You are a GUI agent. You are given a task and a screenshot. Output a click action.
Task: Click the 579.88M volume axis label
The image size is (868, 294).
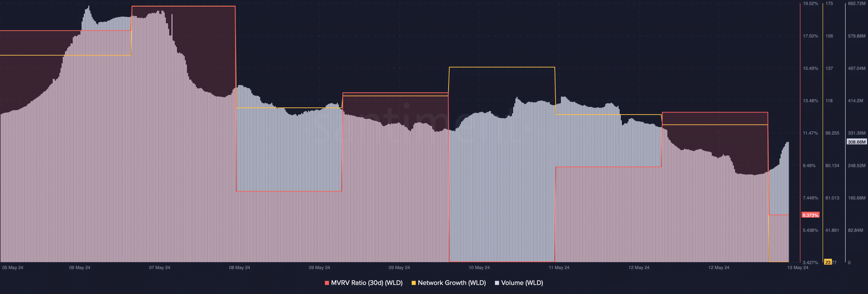tap(857, 36)
